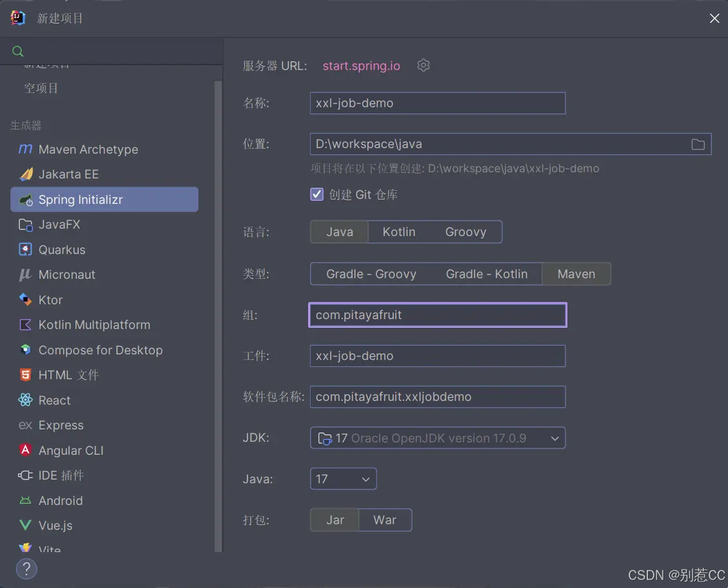Select Jar packaging

pyautogui.click(x=335, y=520)
